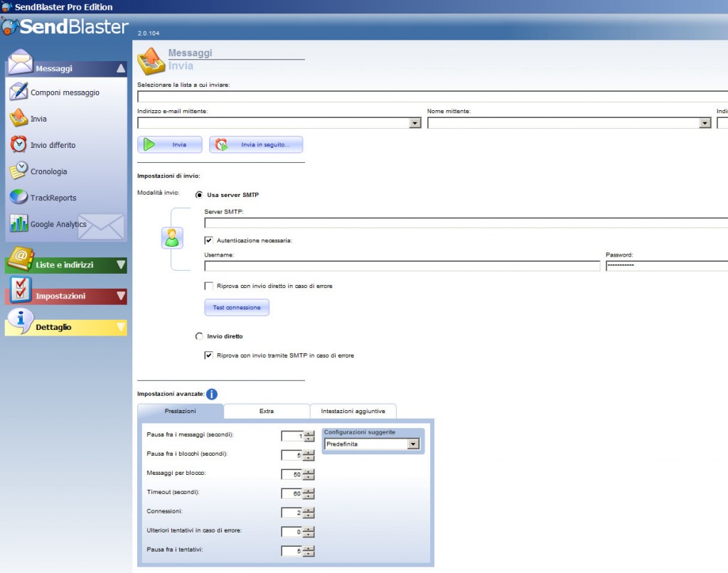728x573 pixels.
Task: Open Configurazioni suggerite Predefinita dropdown
Action: [x=413, y=444]
